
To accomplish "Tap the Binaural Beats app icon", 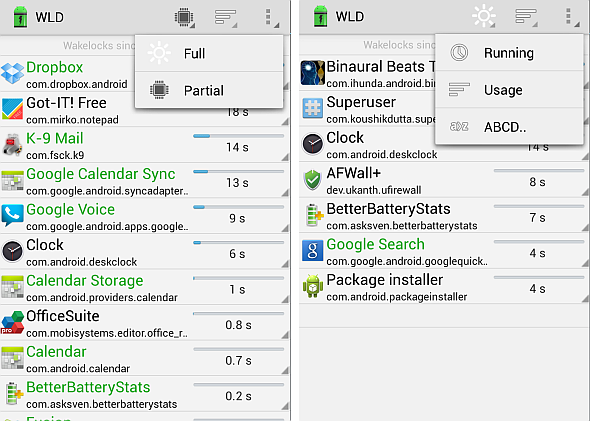I will (x=313, y=72).
